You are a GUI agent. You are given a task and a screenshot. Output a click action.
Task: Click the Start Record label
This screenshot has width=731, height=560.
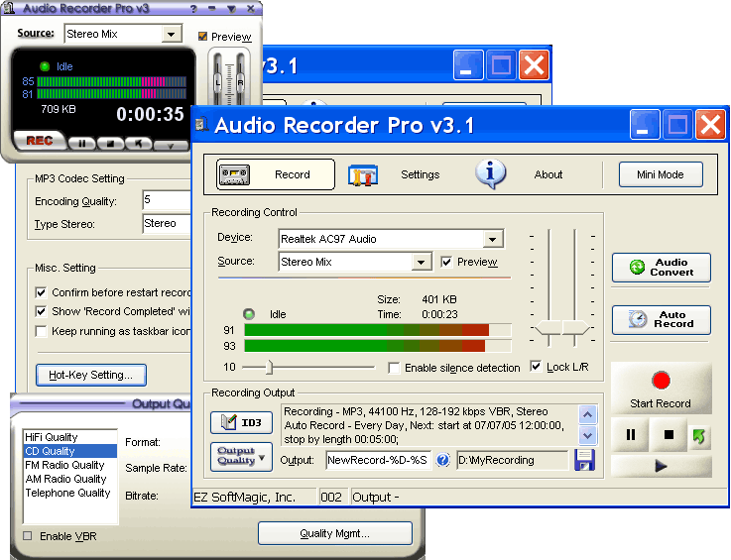(661, 403)
